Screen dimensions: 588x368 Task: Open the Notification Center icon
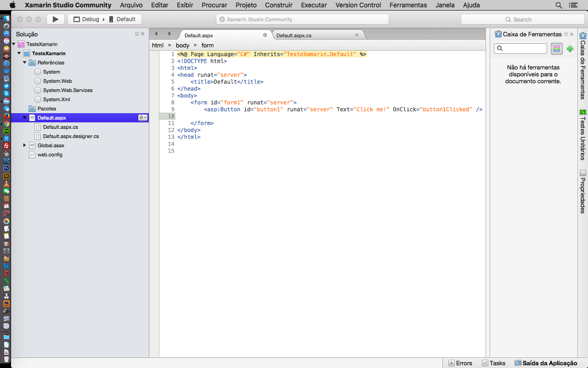tap(572, 5)
